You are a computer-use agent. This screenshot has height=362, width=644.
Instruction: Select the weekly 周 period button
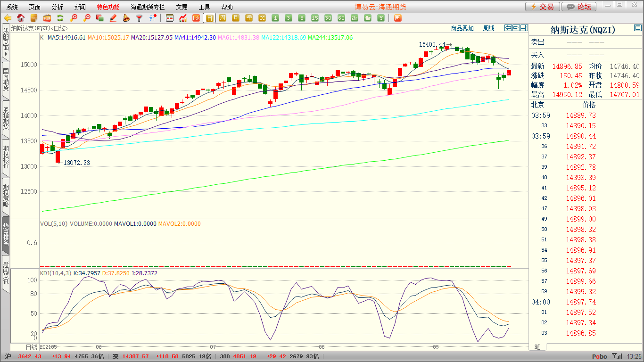pyautogui.click(x=223, y=18)
